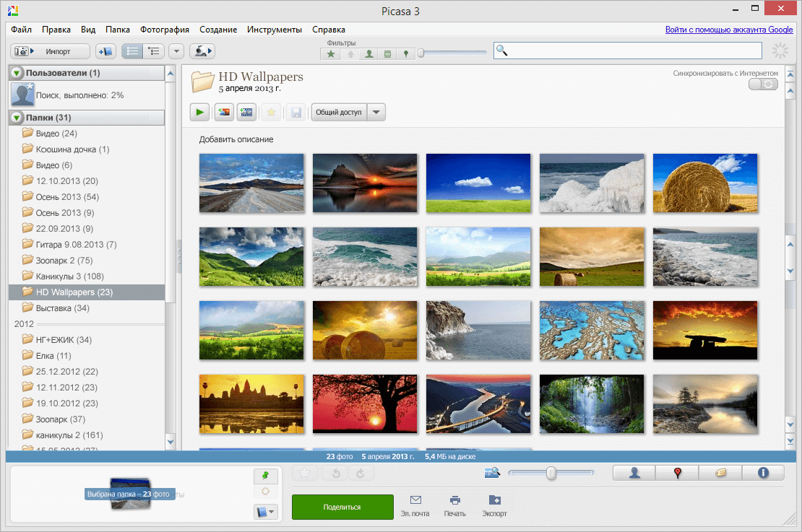The height and width of the screenshot is (532, 802).
Task: Select the Гитара 9.08.2013 (7) folder
Action: point(76,245)
